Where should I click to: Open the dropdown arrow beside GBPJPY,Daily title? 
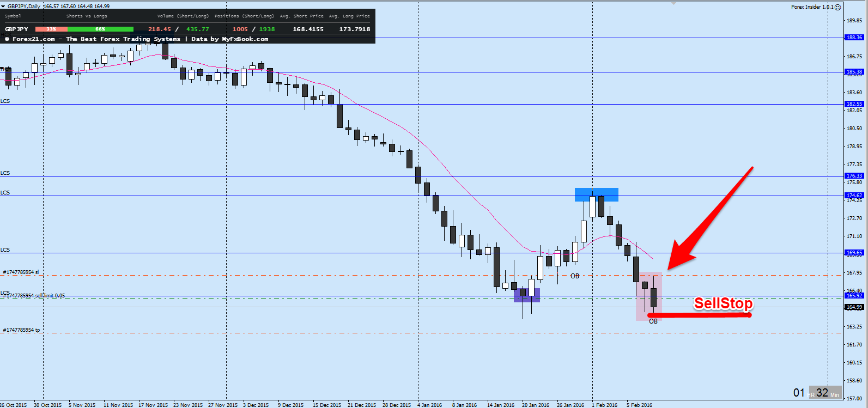point(3,6)
